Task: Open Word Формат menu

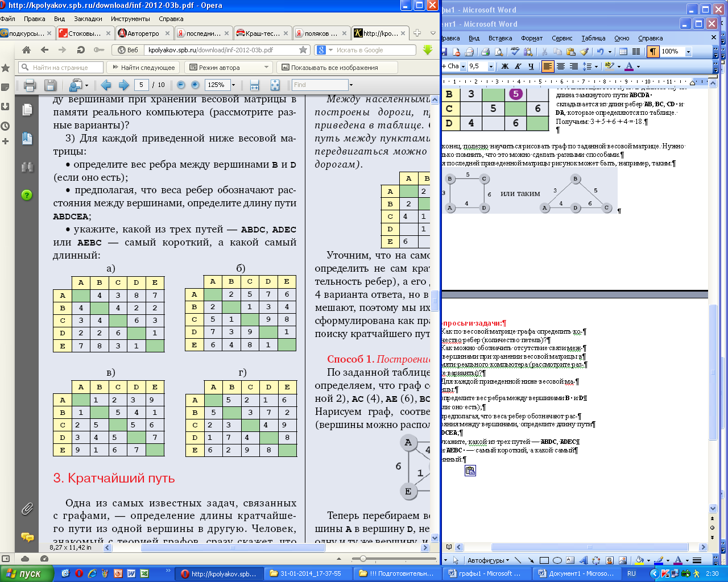Action: pos(532,38)
